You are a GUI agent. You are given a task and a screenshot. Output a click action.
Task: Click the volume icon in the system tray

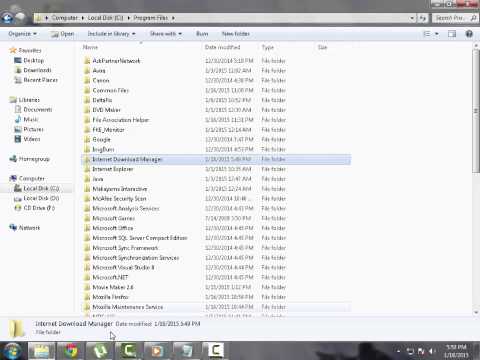[x=432, y=351]
